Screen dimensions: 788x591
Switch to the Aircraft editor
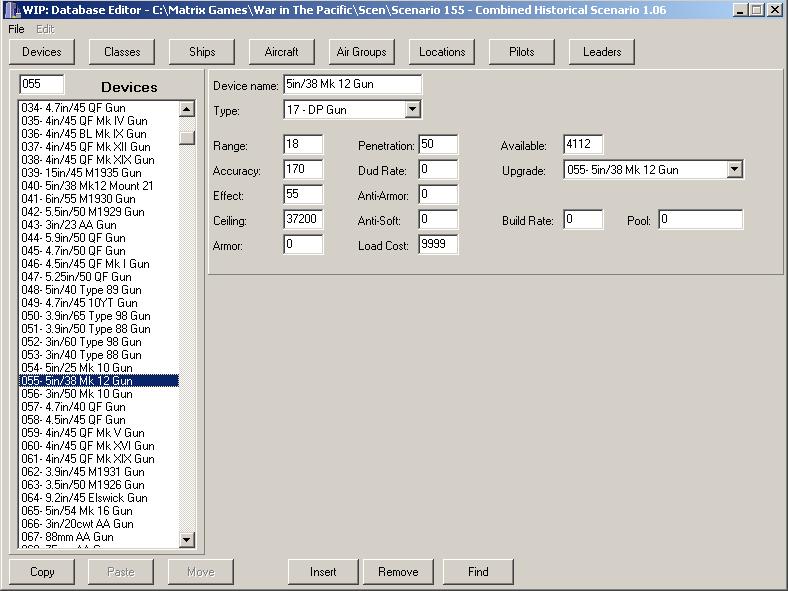click(x=282, y=51)
